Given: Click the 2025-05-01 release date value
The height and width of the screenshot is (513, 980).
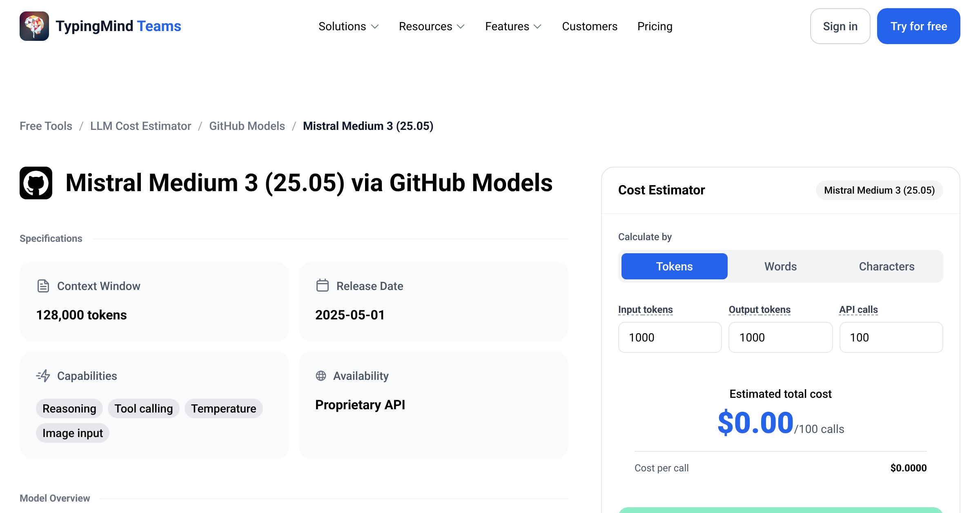Looking at the screenshot, I should click(350, 315).
